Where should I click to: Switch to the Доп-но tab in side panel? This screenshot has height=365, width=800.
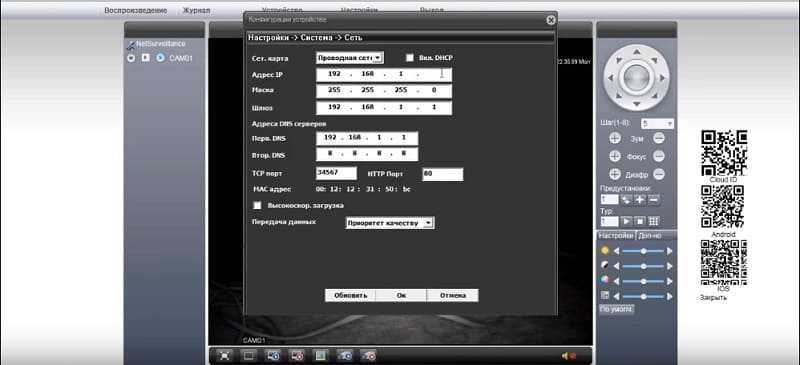tap(649, 235)
